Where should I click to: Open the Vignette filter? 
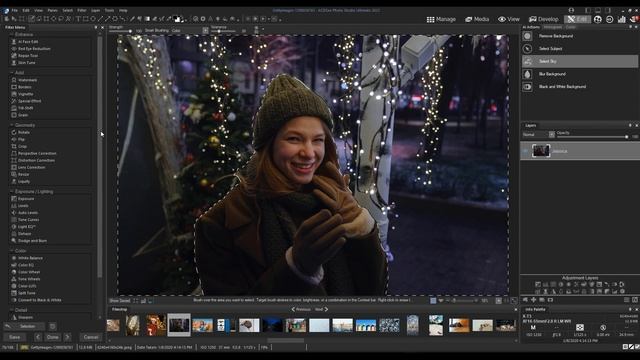point(25,94)
